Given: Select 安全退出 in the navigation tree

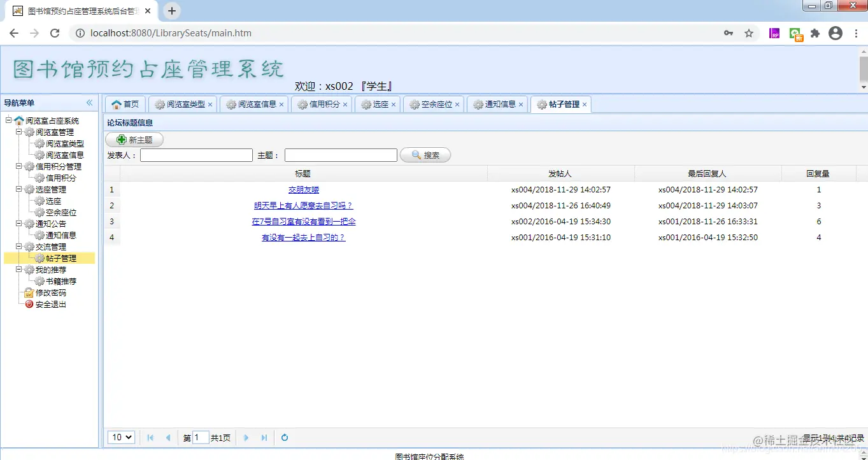Looking at the screenshot, I should [50, 304].
